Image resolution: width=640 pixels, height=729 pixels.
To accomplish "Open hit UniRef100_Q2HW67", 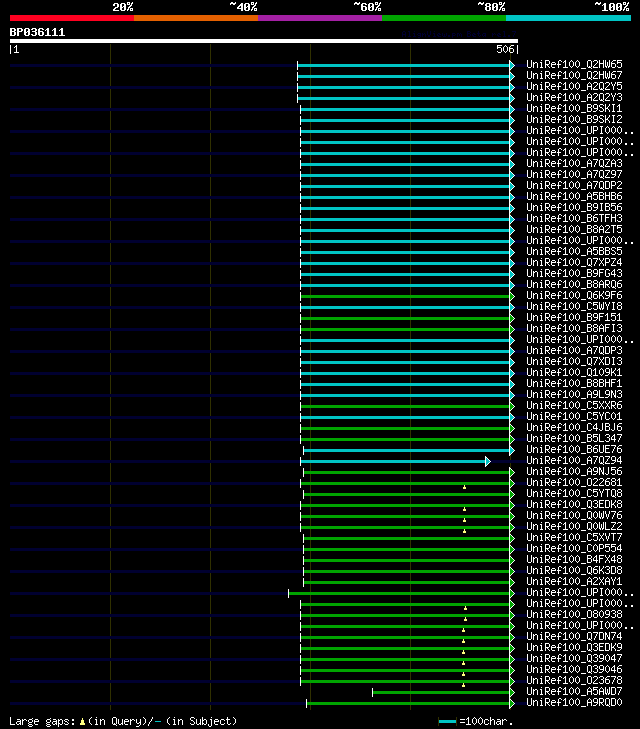I will (574, 75).
